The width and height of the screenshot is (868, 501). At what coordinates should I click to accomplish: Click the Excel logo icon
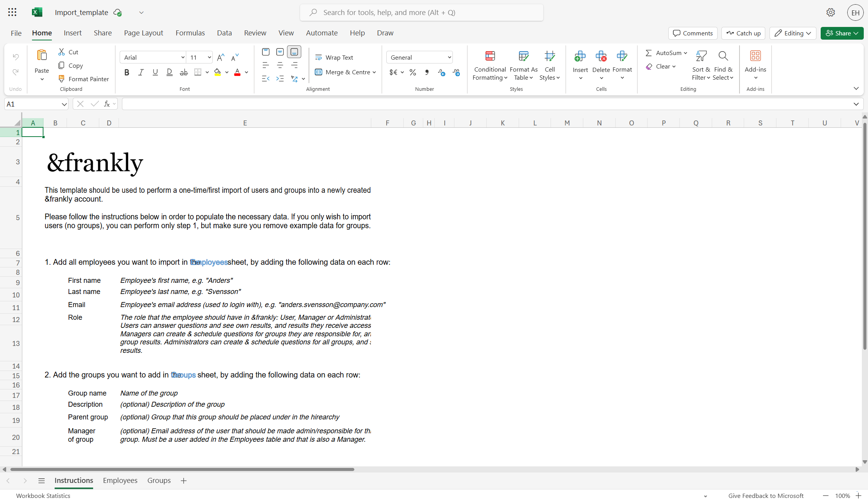coord(37,12)
